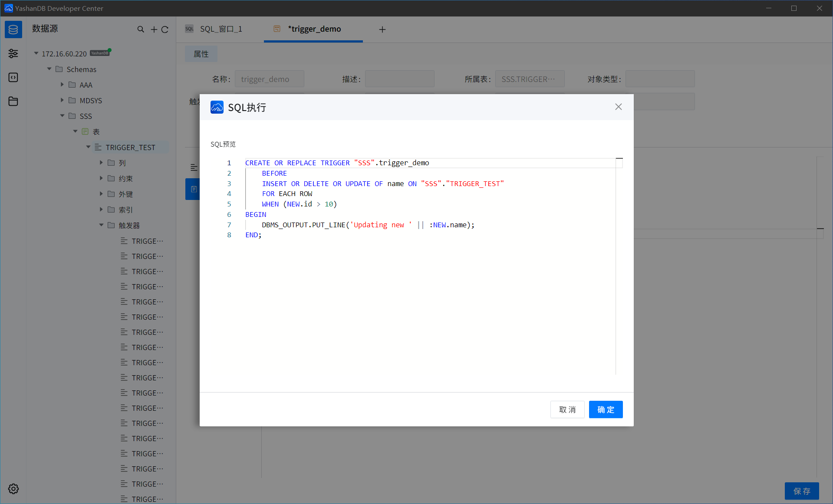Expand the MDSYS schema folder

(62, 100)
